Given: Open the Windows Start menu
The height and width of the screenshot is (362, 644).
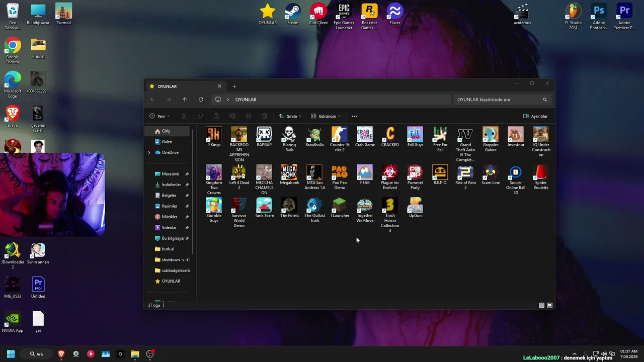Looking at the screenshot, I should coord(11,354).
